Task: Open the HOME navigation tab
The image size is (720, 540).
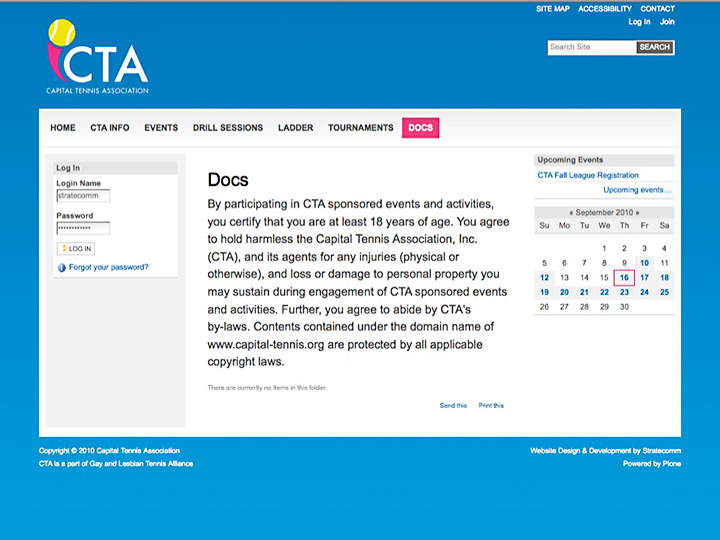Action: [x=63, y=128]
